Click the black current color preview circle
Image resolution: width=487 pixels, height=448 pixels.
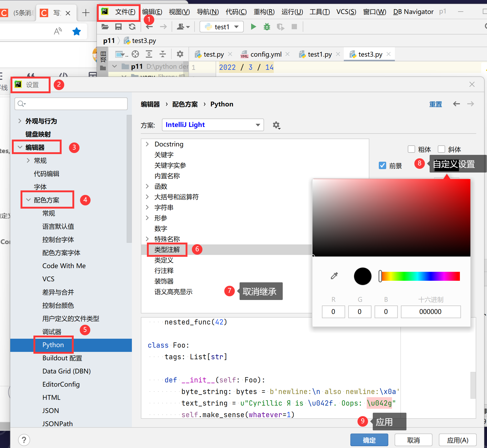pos(362,276)
